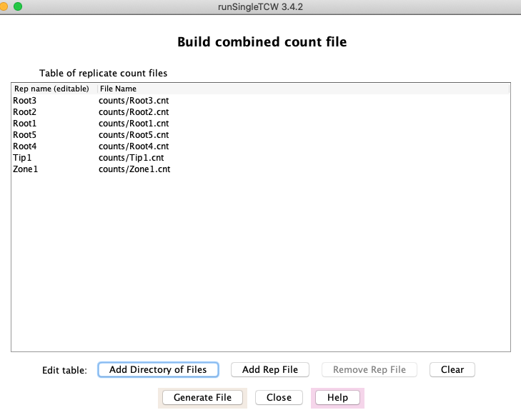
Task: Select the counts/Zone1.cnt file name cell
Action: (x=134, y=169)
